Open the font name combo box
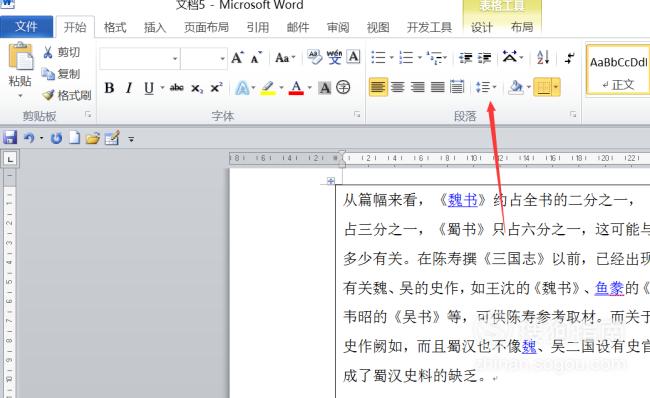The image size is (650, 398). 140,58
